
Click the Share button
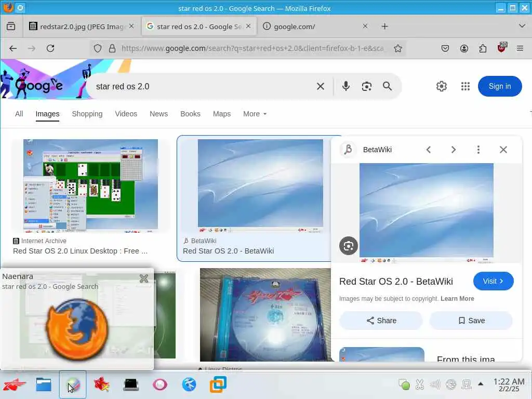click(x=381, y=321)
